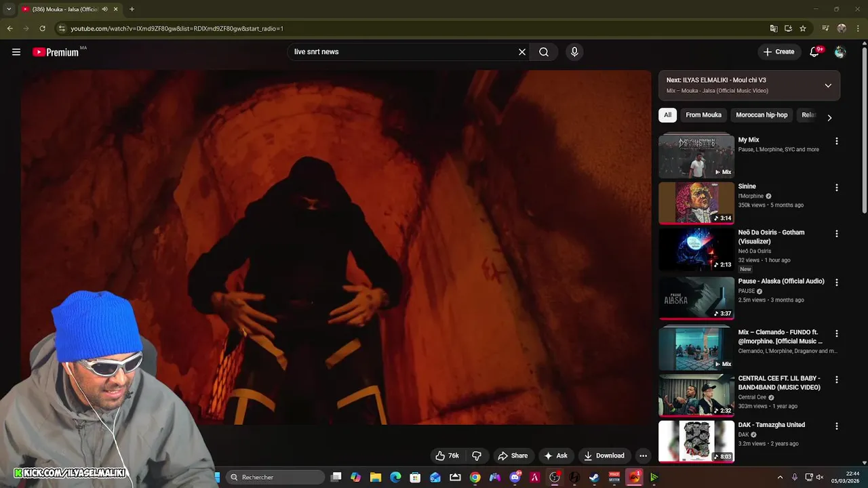Show hidden system tray icons
Image resolution: width=868 pixels, height=488 pixels.
[780, 477]
